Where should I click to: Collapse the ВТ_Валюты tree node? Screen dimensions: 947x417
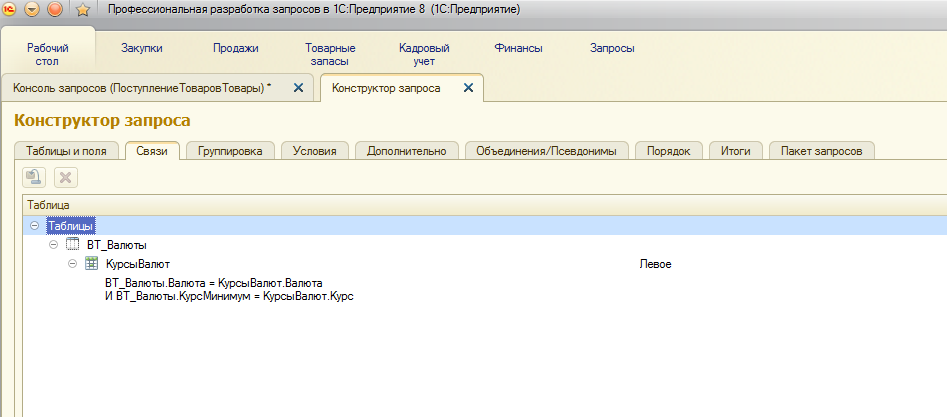tap(54, 245)
